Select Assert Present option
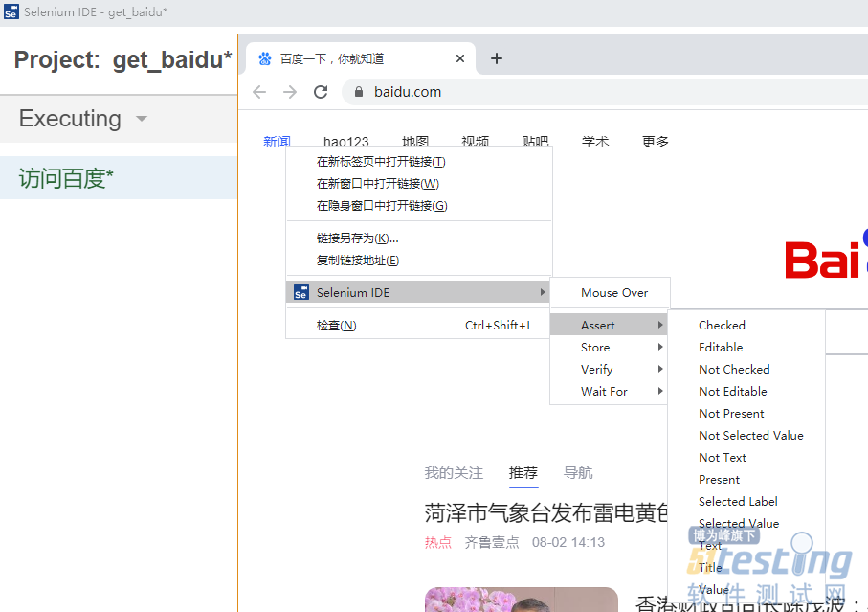This screenshot has width=868, height=612. tap(746, 480)
